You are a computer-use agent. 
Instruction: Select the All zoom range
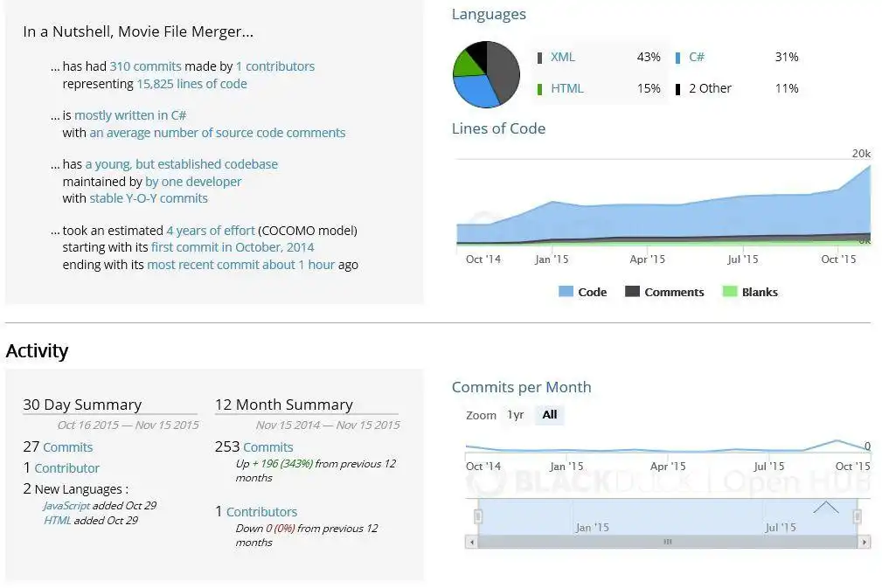click(549, 415)
